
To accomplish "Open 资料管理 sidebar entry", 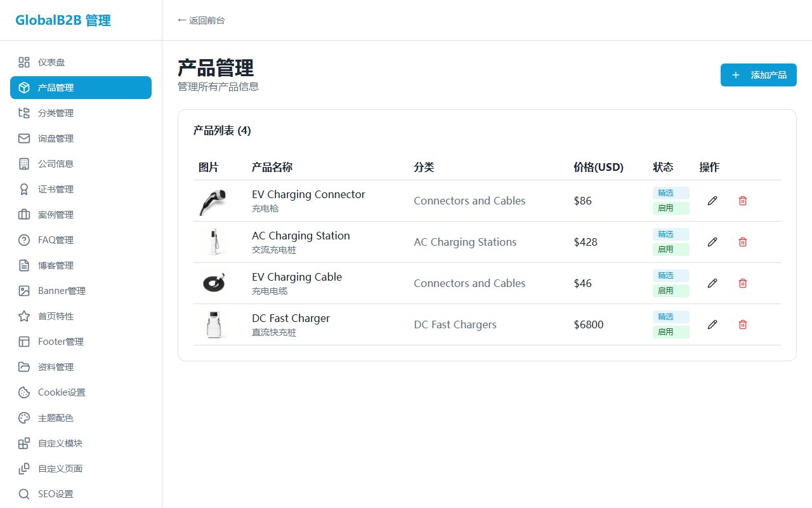I will 81,367.
